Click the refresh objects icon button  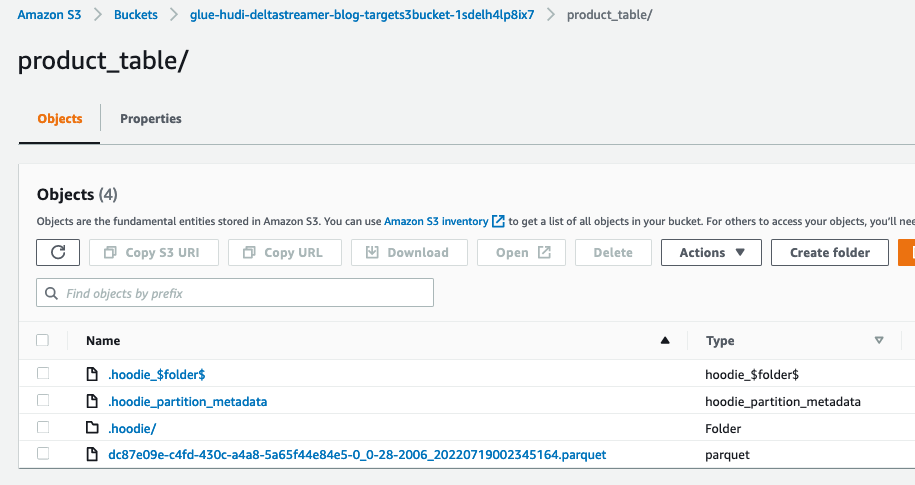tap(58, 252)
